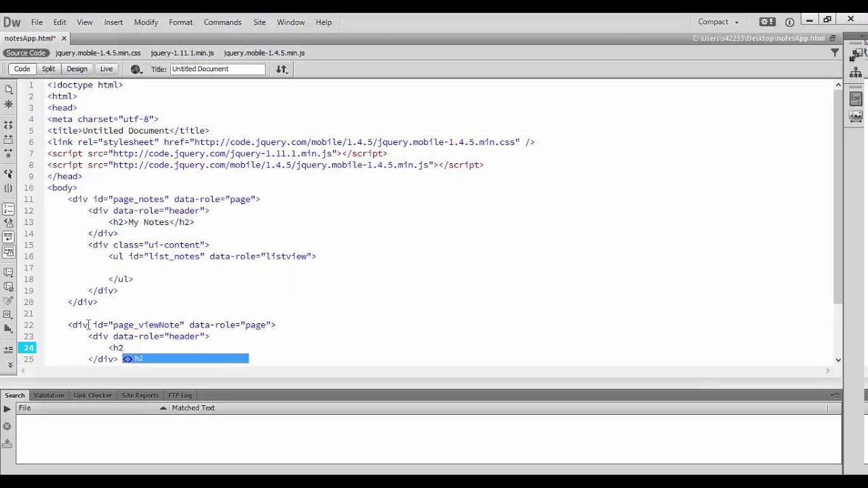The width and height of the screenshot is (868, 488).
Task: Switch to Split view
Action: click(48, 69)
